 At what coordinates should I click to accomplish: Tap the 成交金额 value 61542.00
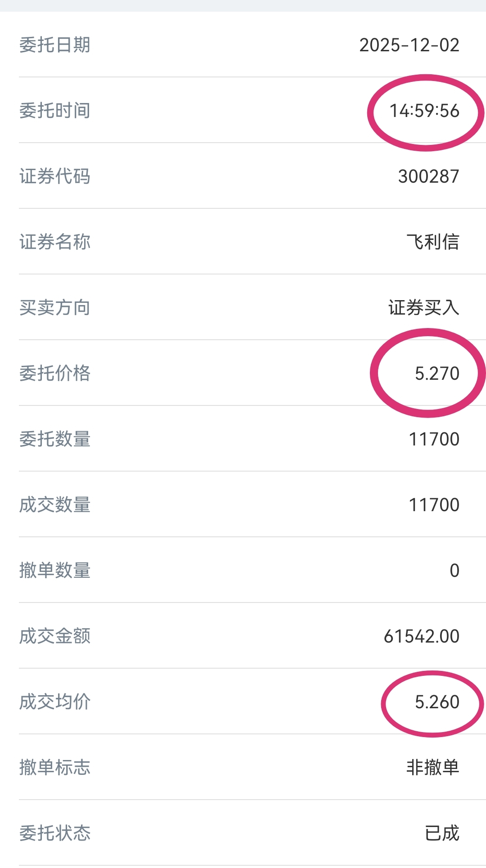421,636
